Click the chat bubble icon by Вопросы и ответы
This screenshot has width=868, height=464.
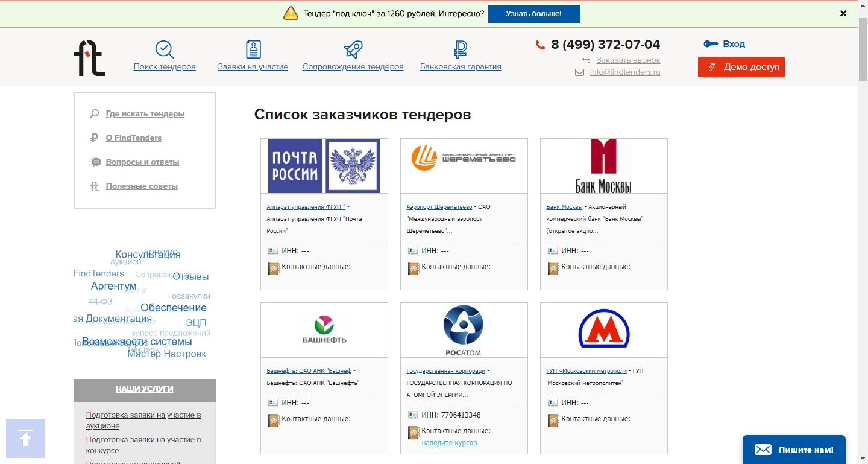(x=95, y=162)
